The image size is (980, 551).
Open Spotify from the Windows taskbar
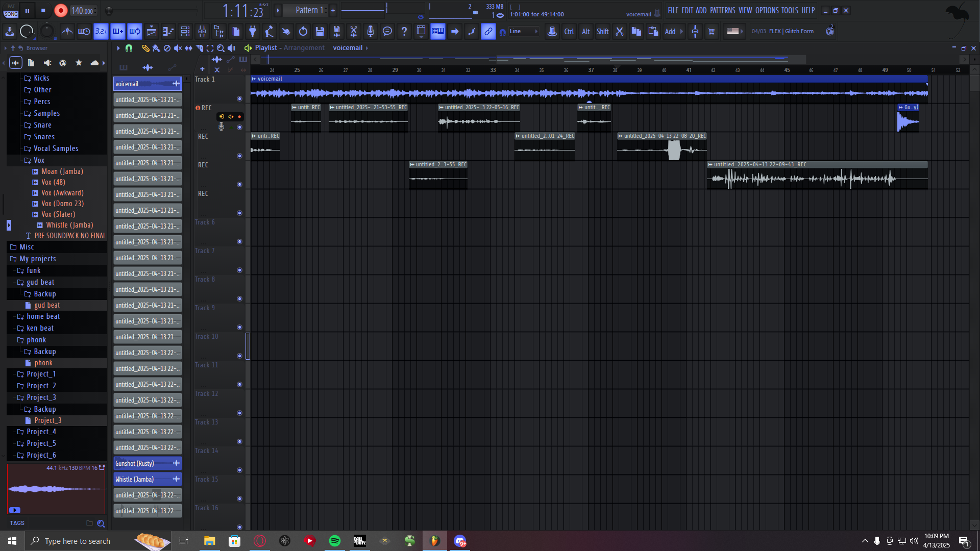(x=335, y=541)
